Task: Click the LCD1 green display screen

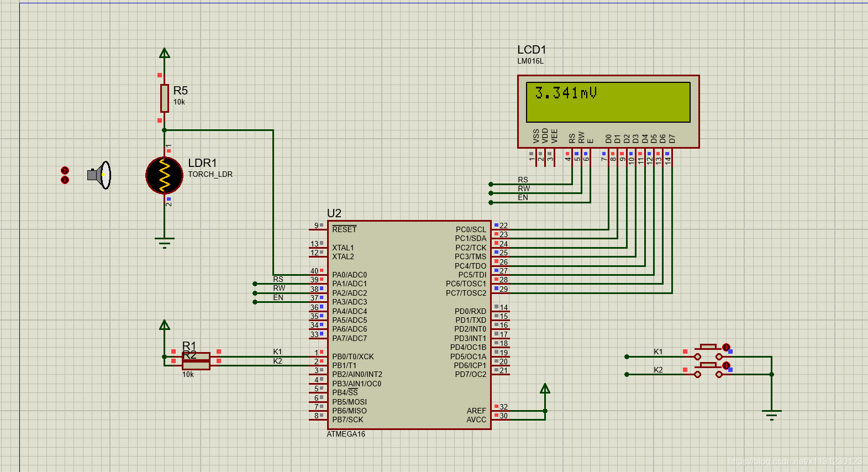Action: point(608,102)
